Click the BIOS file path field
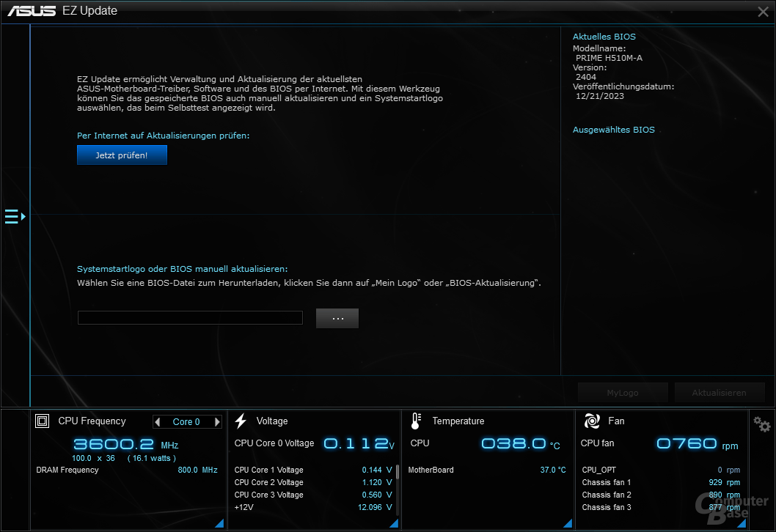Viewport: 776px width, 532px height. pyautogui.click(x=190, y=317)
